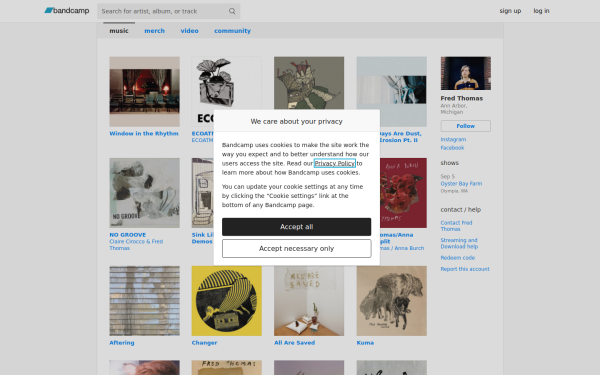Click Fred Thomas profile photo
The width and height of the screenshot is (600, 375).
coord(466,73)
